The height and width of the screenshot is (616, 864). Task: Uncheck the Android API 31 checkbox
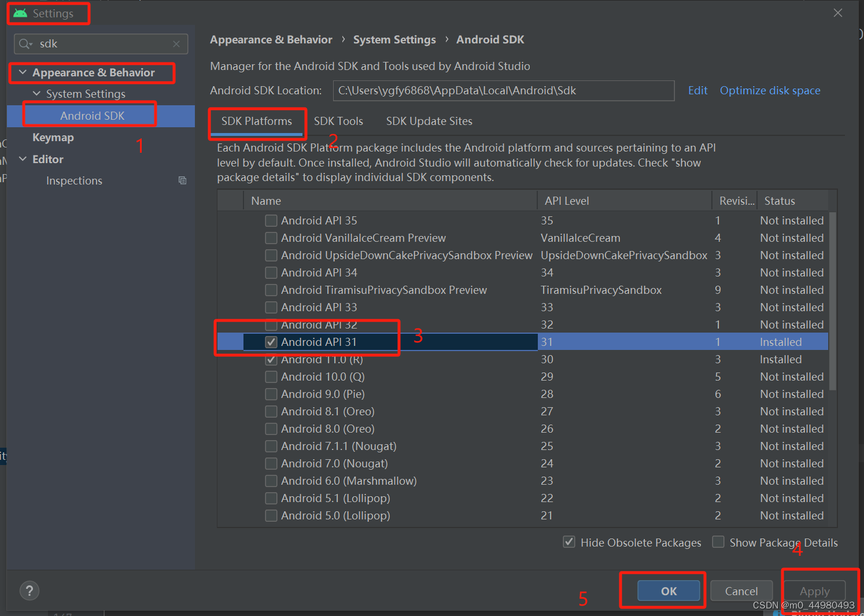tap(271, 342)
